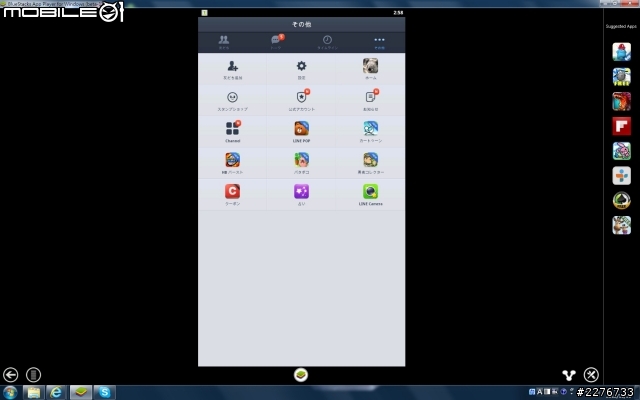The image size is (640, 400).
Task: Click the BlueStacks share icon
Action: [x=569, y=375]
